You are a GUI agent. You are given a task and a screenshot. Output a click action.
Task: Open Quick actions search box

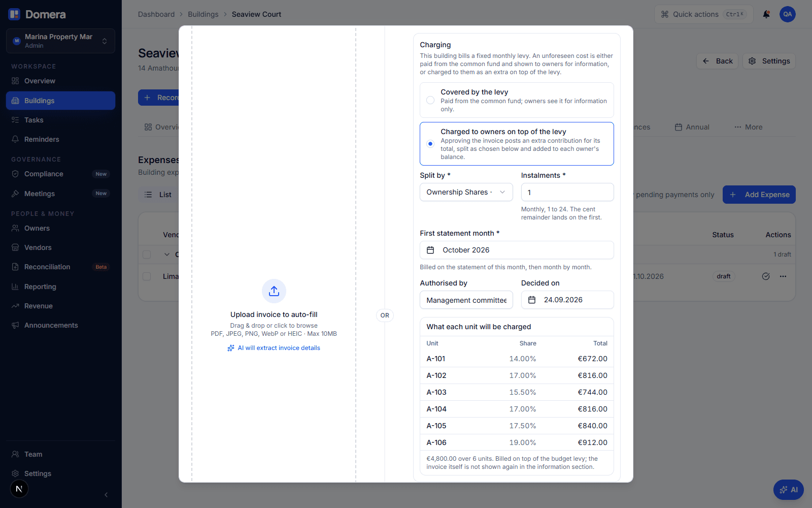point(704,14)
